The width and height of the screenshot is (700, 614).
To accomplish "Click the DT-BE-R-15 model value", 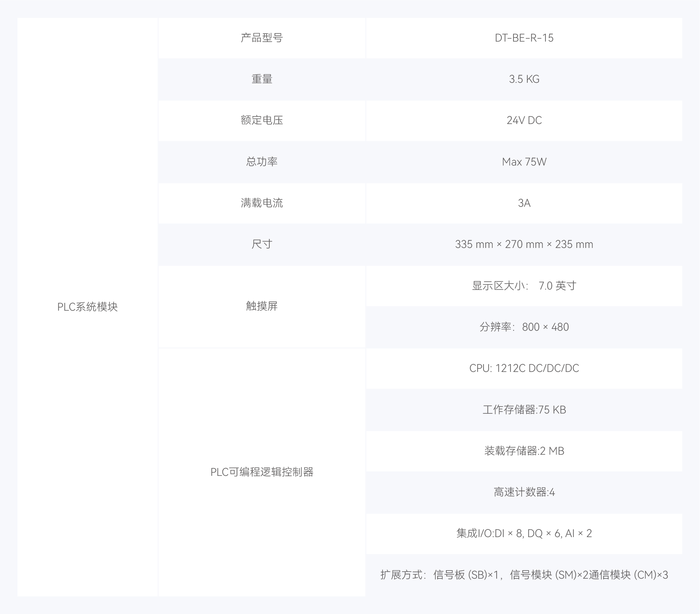I will (524, 38).
